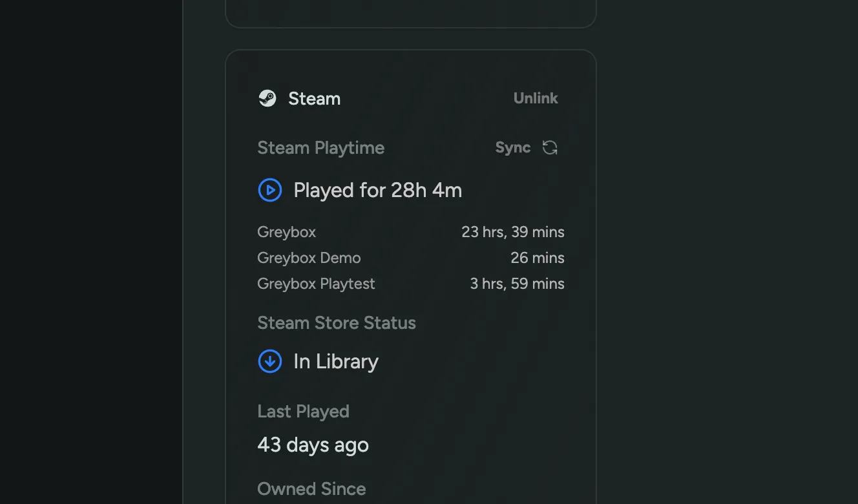Click the '23 hrs, 39 mins' value
The width and height of the screenshot is (858, 504).
pyautogui.click(x=513, y=232)
